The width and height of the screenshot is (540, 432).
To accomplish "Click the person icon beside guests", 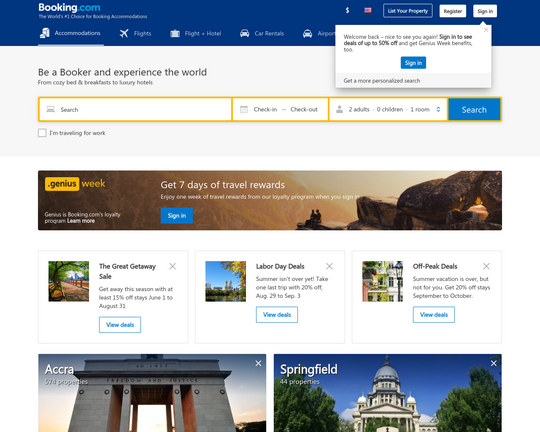I will point(339,110).
